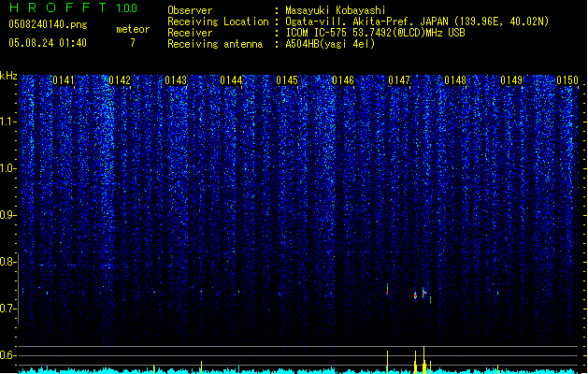The width and height of the screenshot is (588, 374).
Task: Click the 0148 time marker
Action: click(x=455, y=80)
